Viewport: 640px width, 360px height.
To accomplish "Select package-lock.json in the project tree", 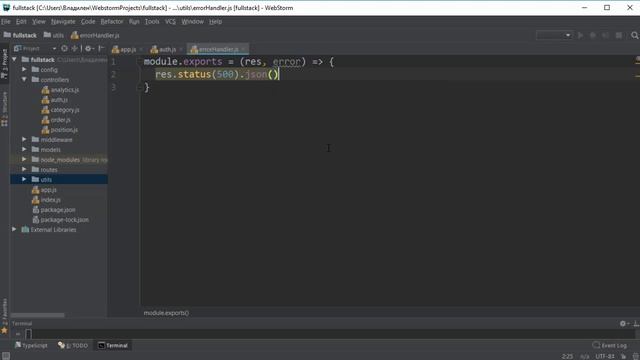I will click(x=60, y=220).
